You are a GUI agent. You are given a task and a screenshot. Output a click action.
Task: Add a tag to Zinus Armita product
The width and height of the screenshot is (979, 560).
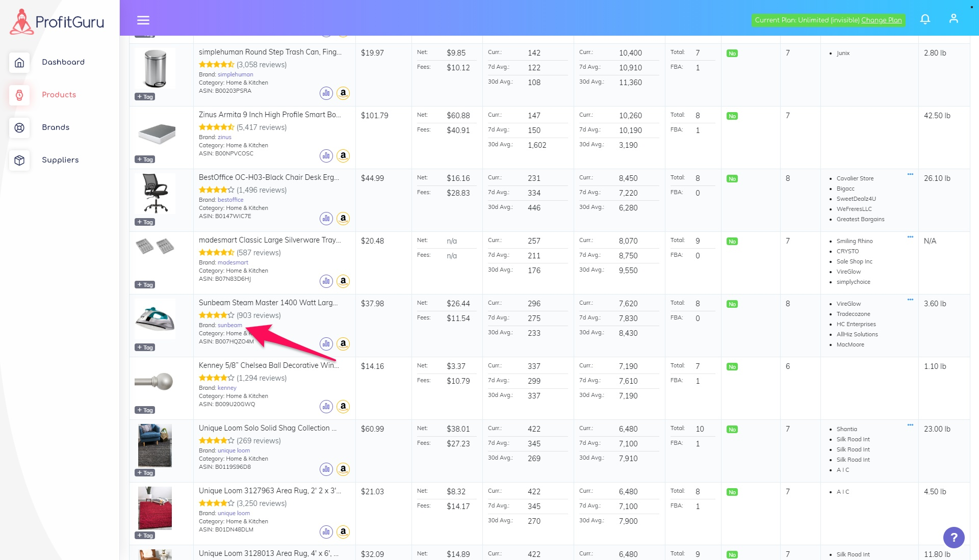[x=145, y=159]
